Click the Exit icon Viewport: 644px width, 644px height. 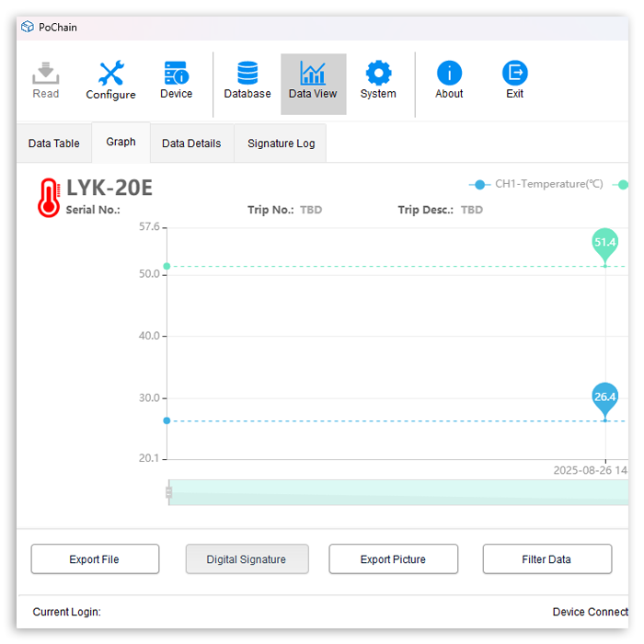coord(515,74)
